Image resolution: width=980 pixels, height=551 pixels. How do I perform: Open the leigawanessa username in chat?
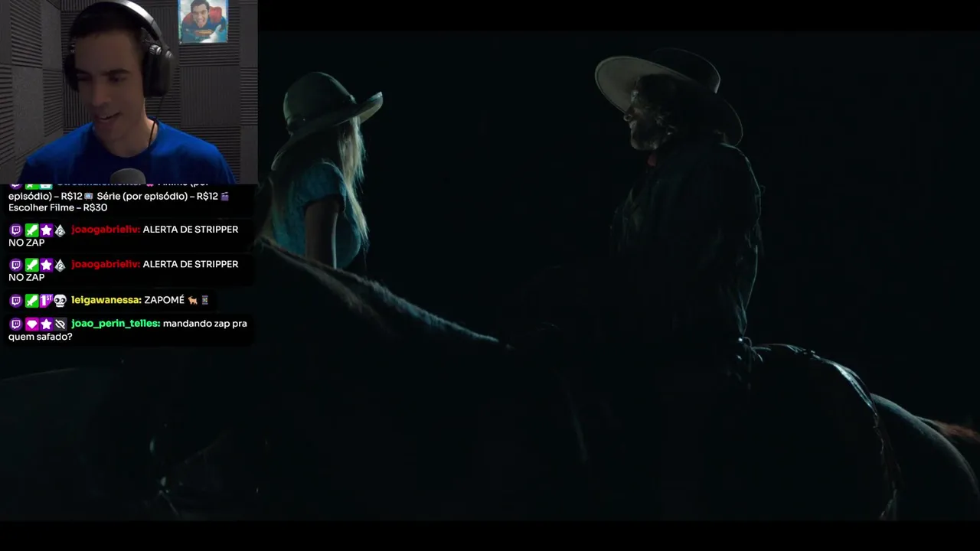[106, 301]
